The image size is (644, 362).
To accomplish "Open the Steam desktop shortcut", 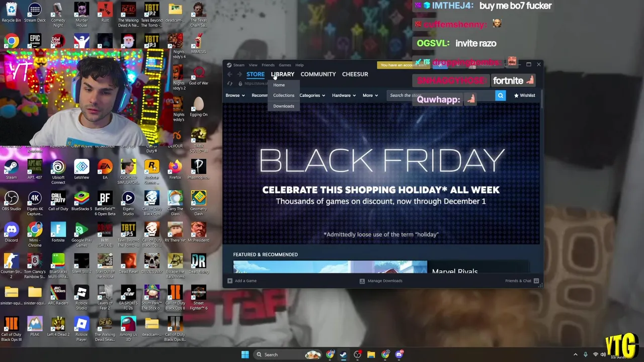I will tap(11, 169).
